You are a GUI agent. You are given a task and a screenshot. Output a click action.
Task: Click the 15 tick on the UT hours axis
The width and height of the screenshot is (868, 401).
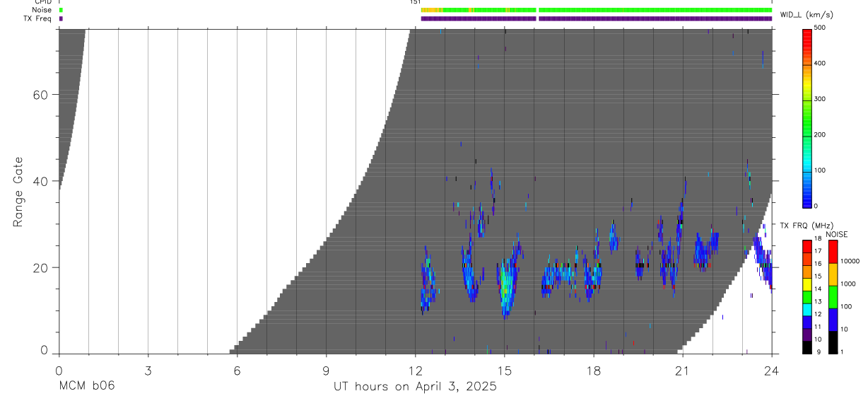point(504,370)
